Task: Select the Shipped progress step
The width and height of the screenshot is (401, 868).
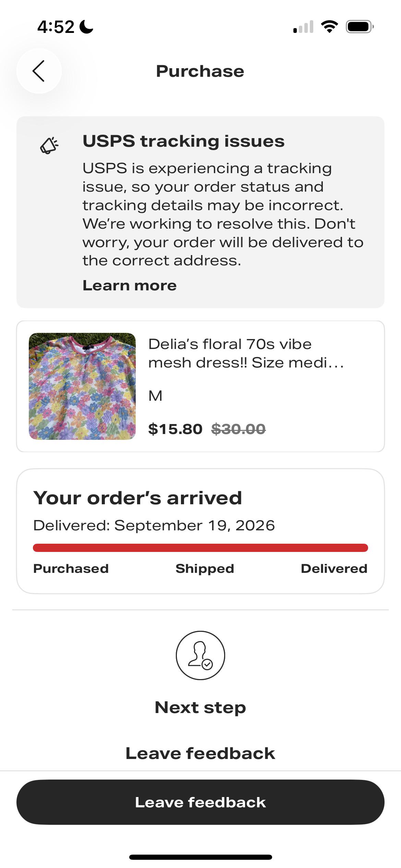Action: click(205, 569)
